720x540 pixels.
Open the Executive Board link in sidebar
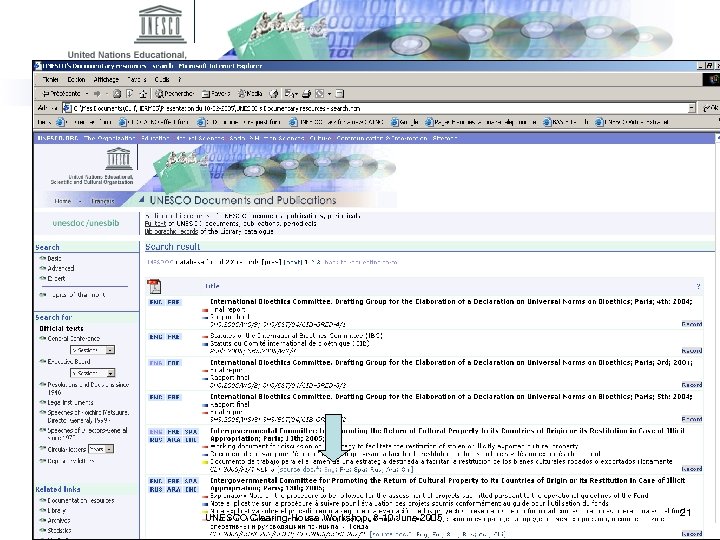tap(69, 361)
